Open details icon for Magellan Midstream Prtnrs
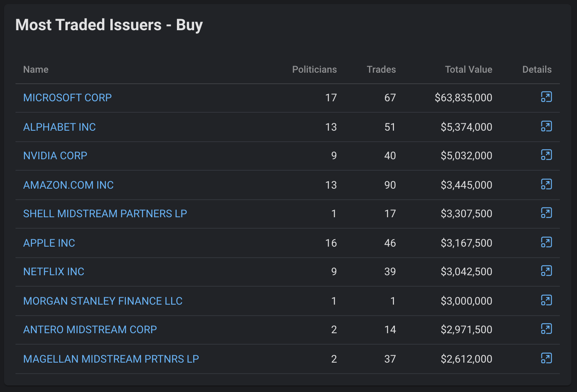This screenshot has height=392, width=577. pyautogui.click(x=546, y=359)
